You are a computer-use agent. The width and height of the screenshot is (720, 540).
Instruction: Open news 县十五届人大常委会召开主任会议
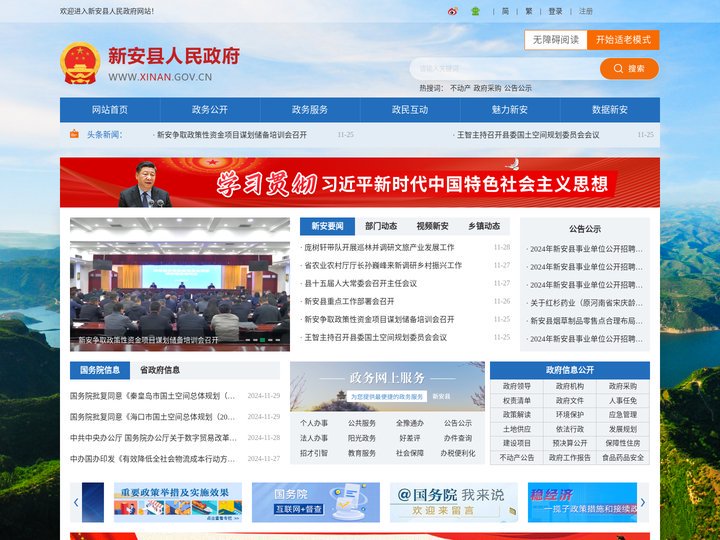(x=360, y=283)
